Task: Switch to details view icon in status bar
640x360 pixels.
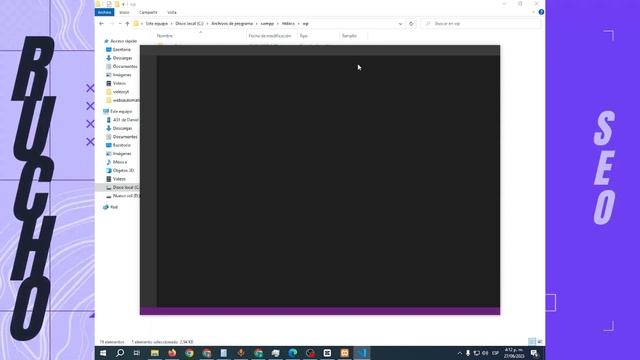Action: pos(532,342)
